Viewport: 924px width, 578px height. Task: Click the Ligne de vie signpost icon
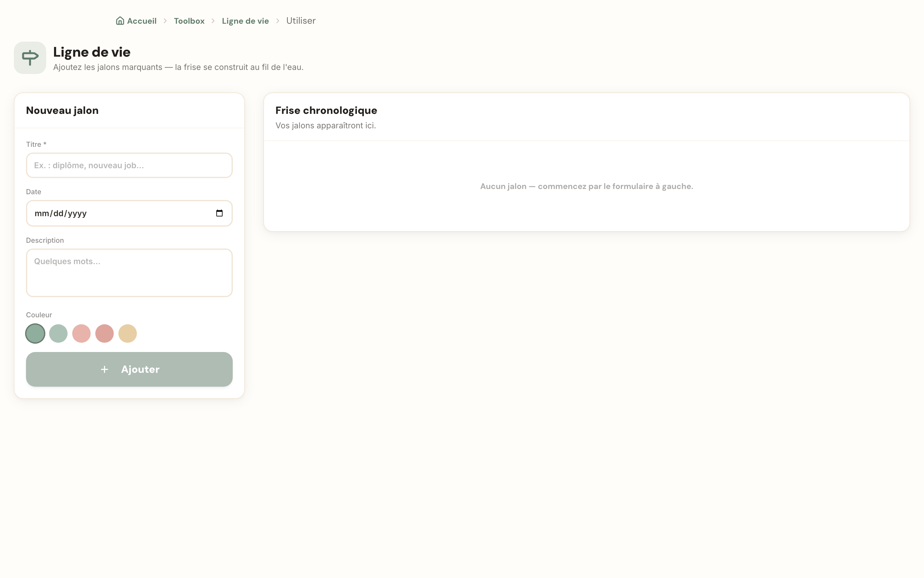[30, 58]
